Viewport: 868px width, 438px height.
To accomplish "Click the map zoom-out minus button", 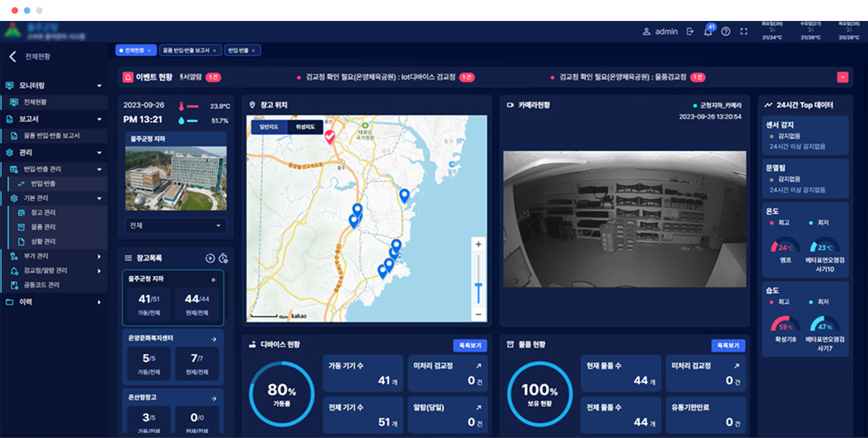I will point(478,314).
